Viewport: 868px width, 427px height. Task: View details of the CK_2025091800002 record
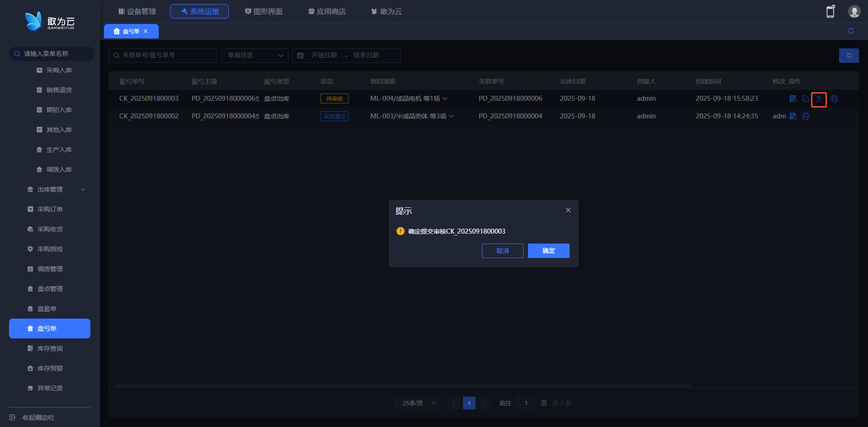[x=793, y=117]
